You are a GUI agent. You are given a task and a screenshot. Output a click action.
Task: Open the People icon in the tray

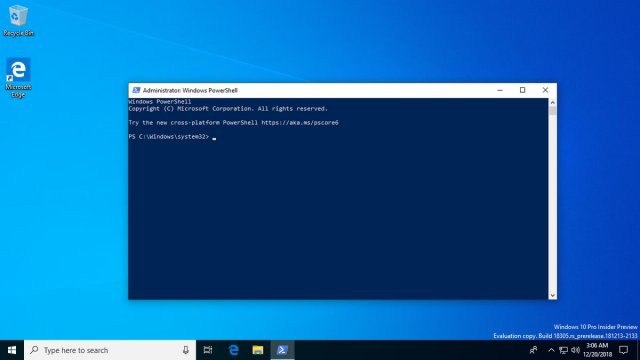533,350
